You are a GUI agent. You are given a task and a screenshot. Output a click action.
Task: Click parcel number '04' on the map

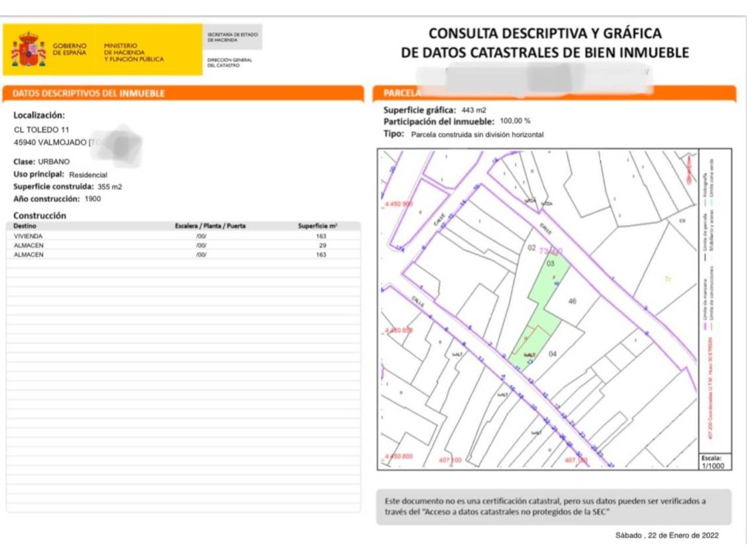click(553, 354)
